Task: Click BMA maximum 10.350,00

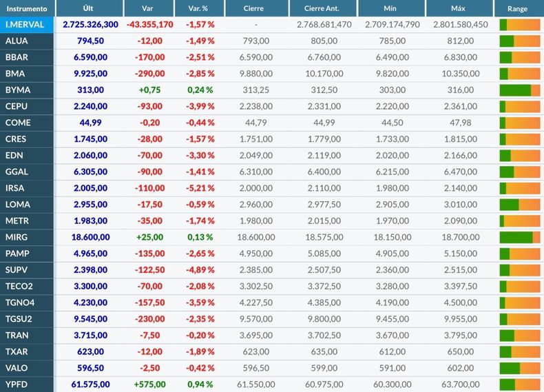Action: tap(461, 74)
